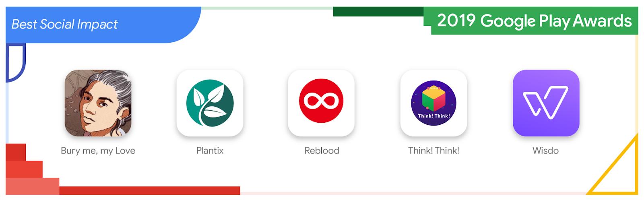Select the Plantix green leaf icon

pyautogui.click(x=210, y=103)
